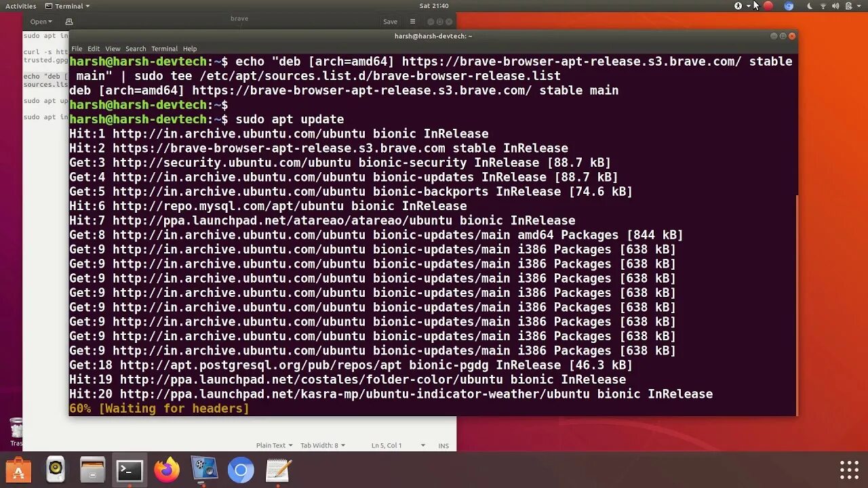Show all applications grid
This screenshot has height=488, width=868.
coord(849,470)
